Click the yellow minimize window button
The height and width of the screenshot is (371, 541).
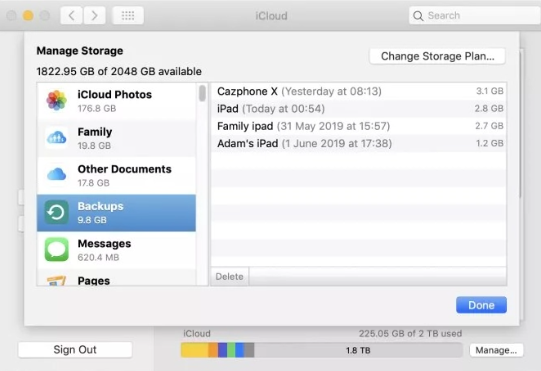coord(28,16)
